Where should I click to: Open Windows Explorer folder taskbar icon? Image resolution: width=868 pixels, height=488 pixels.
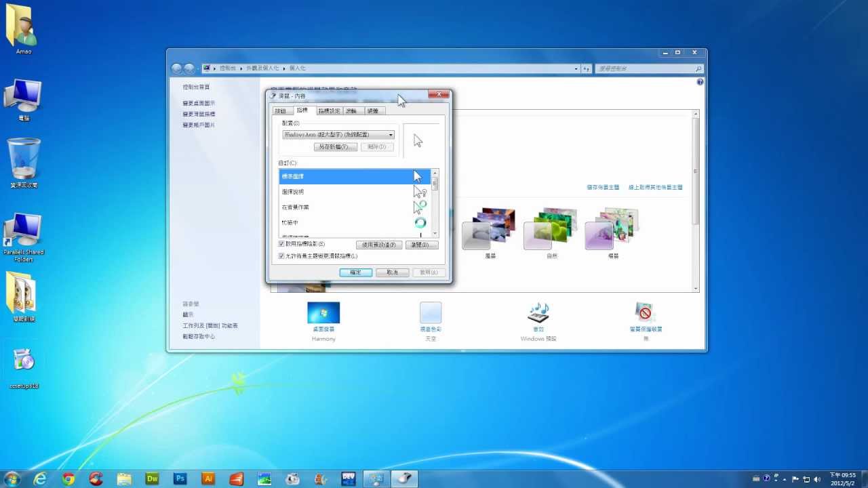(124, 479)
